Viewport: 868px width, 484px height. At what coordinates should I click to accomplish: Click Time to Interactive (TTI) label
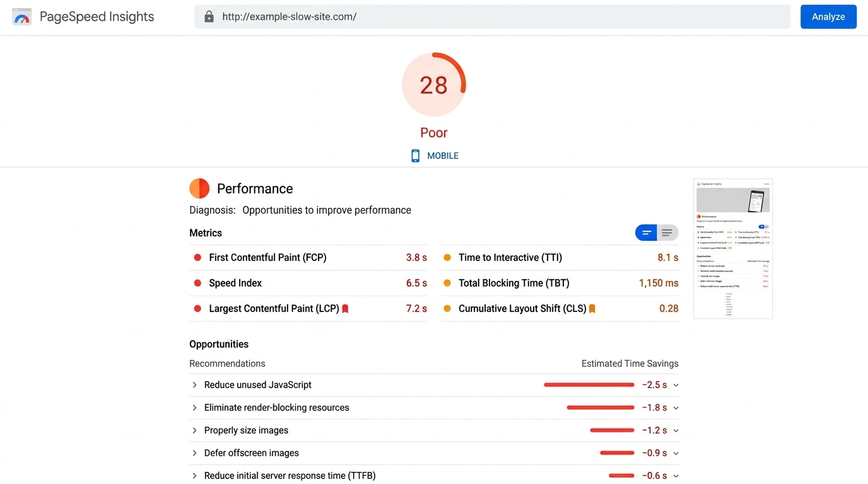coord(510,258)
